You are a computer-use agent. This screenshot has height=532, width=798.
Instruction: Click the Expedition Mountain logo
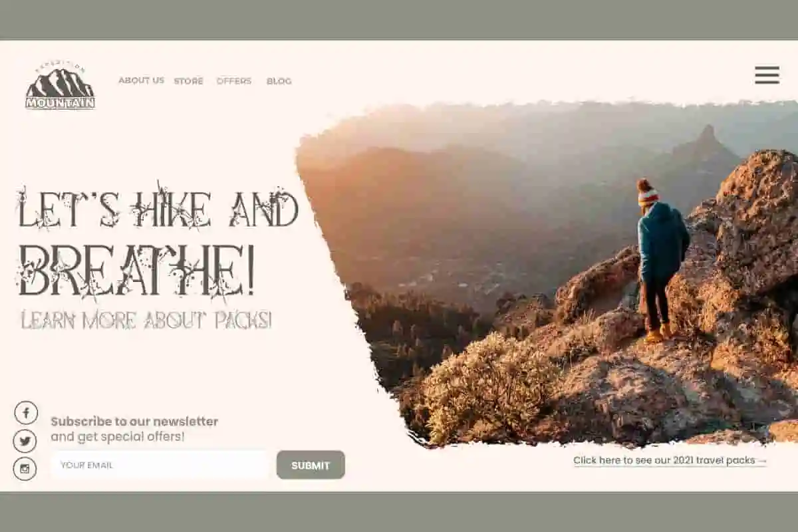click(x=60, y=86)
